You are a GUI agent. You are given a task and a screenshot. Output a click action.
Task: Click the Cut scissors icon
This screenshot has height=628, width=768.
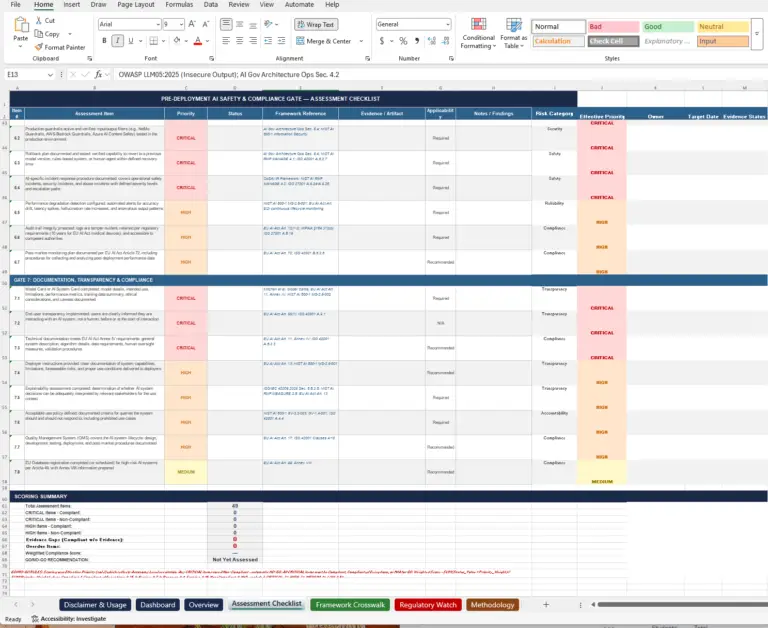(x=38, y=20)
